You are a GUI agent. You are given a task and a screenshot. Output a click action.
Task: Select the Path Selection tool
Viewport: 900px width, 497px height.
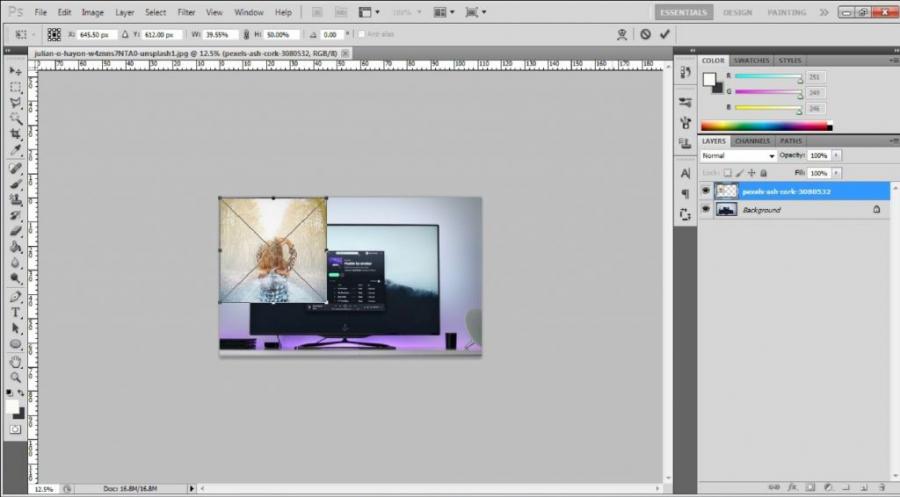15,328
